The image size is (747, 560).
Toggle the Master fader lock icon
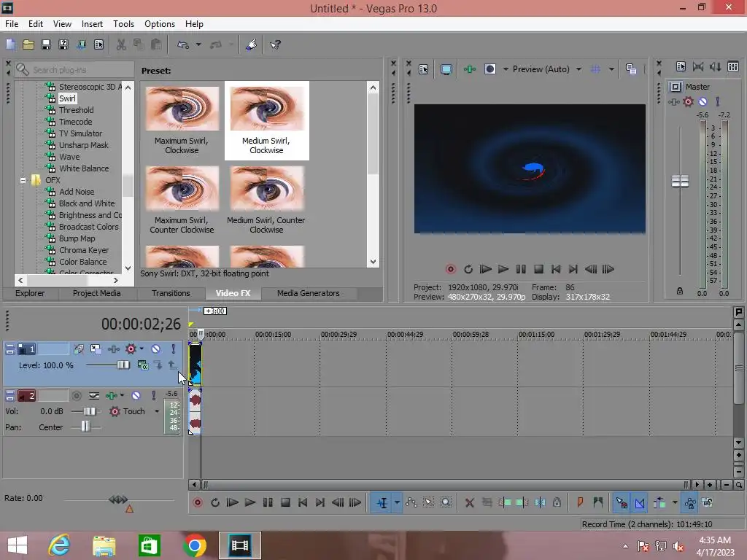point(680,291)
